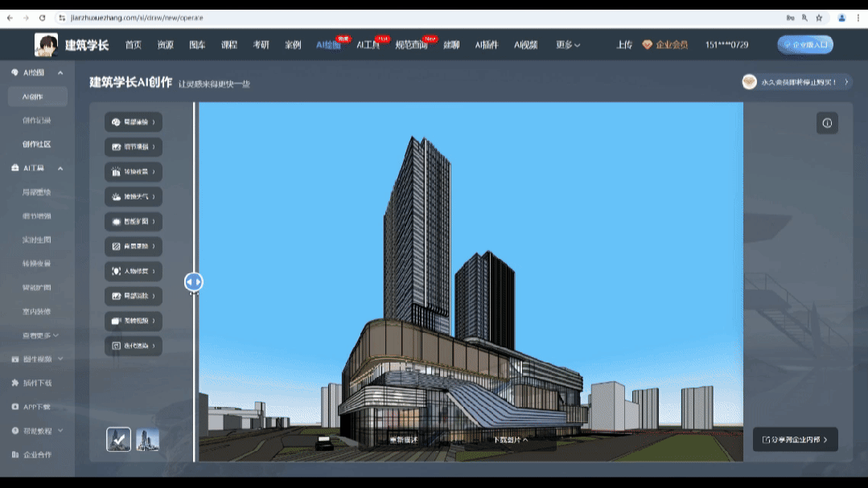This screenshot has height=488, width=868.
Task: Expand 查看更多 in the sidebar
Action: pyautogui.click(x=40, y=335)
